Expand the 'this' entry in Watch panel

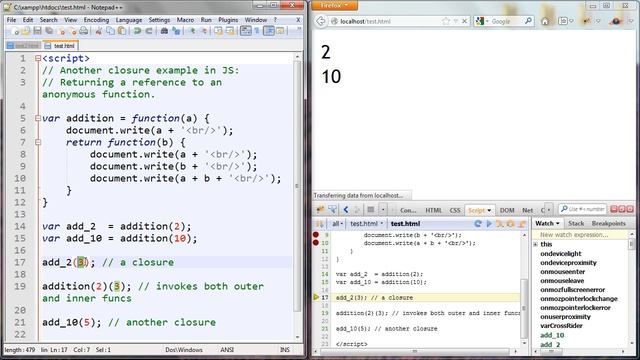click(536, 244)
